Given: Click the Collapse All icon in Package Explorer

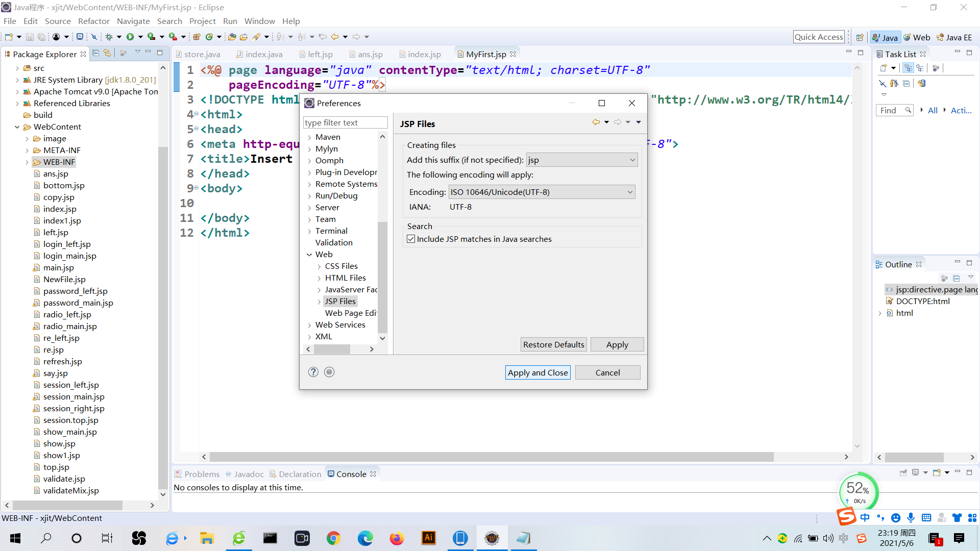Looking at the screenshot, I should (x=95, y=53).
